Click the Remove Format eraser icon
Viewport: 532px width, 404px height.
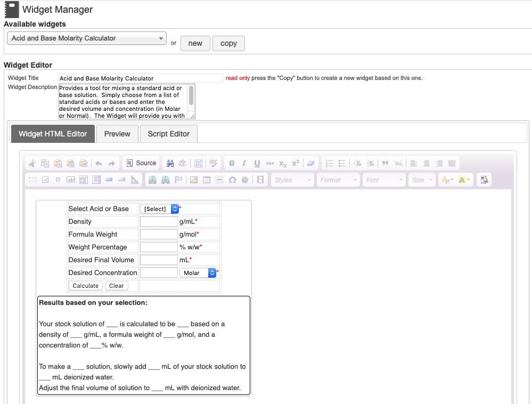(x=311, y=163)
